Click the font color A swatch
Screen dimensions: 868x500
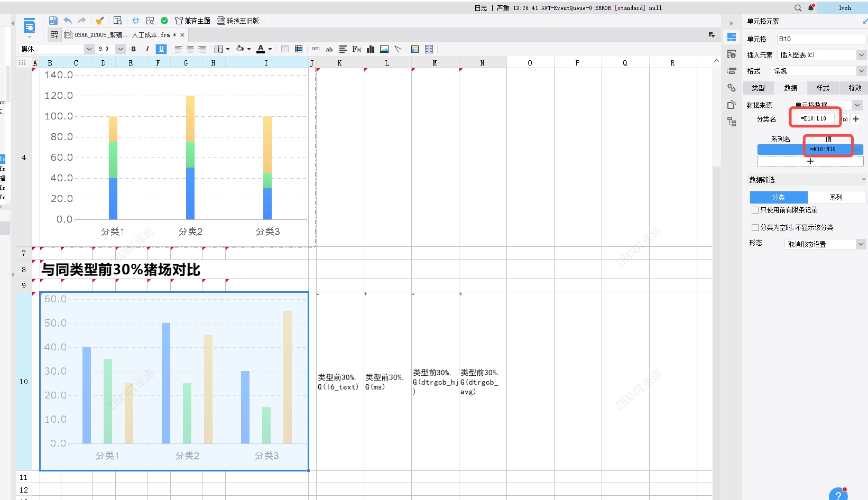coord(261,49)
